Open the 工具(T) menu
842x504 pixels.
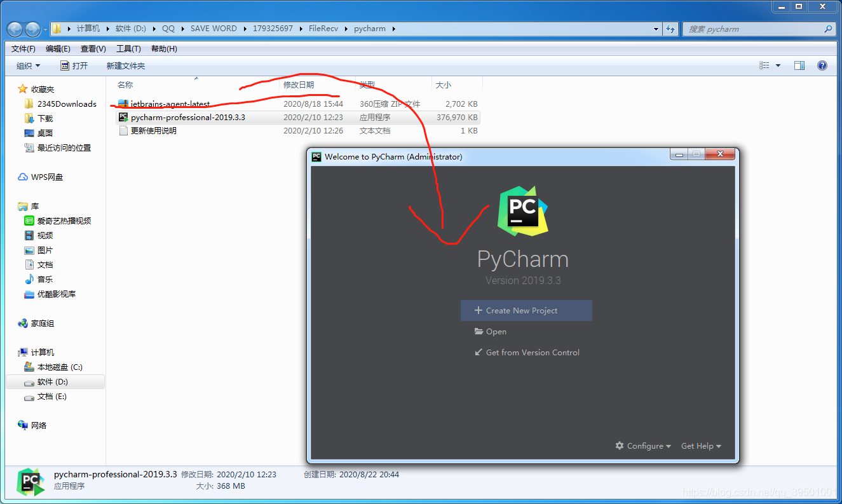pyautogui.click(x=128, y=48)
